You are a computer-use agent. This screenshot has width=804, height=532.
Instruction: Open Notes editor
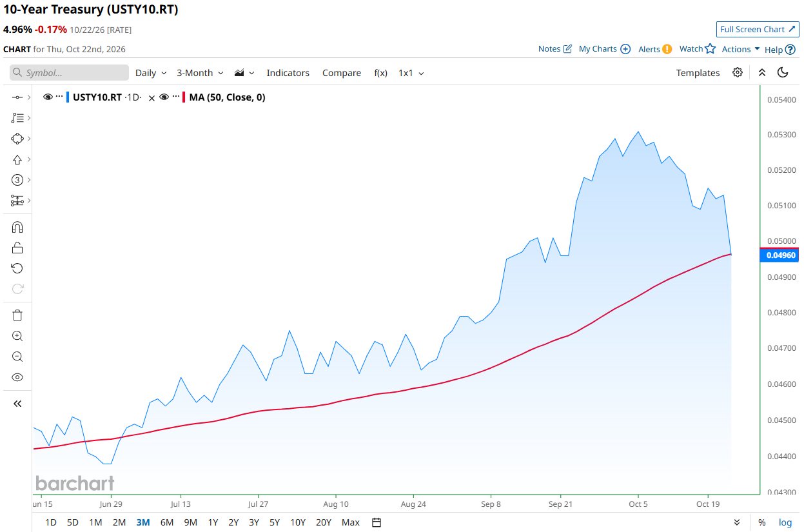[x=555, y=49]
